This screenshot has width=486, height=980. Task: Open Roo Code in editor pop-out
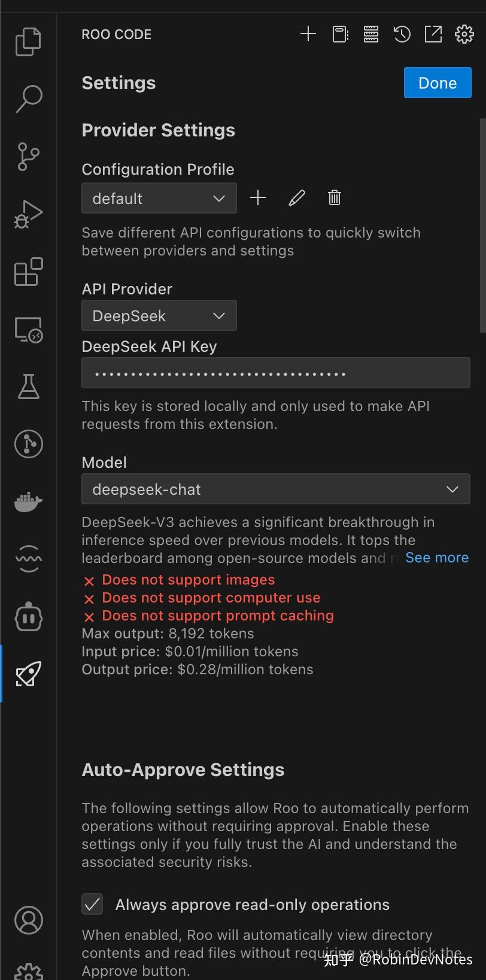pos(433,34)
